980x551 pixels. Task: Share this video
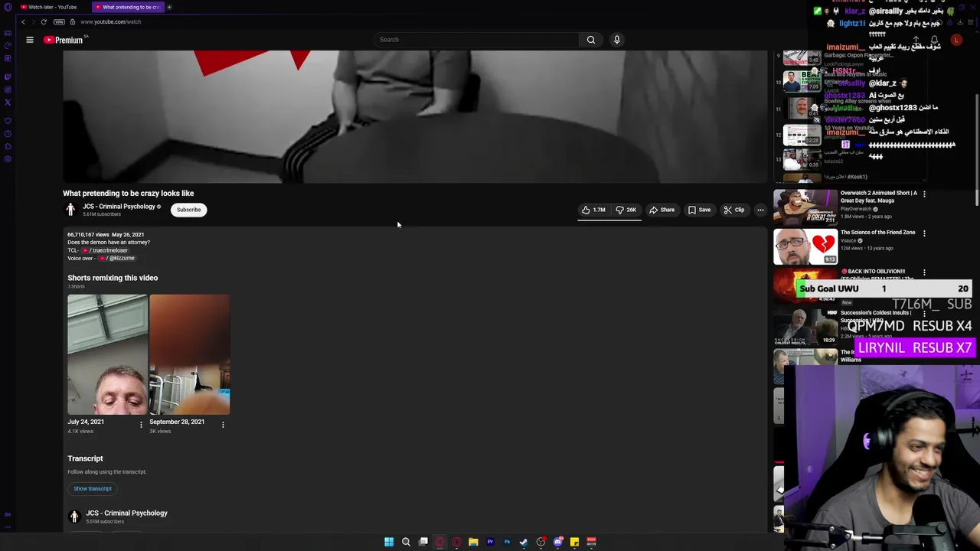point(662,210)
